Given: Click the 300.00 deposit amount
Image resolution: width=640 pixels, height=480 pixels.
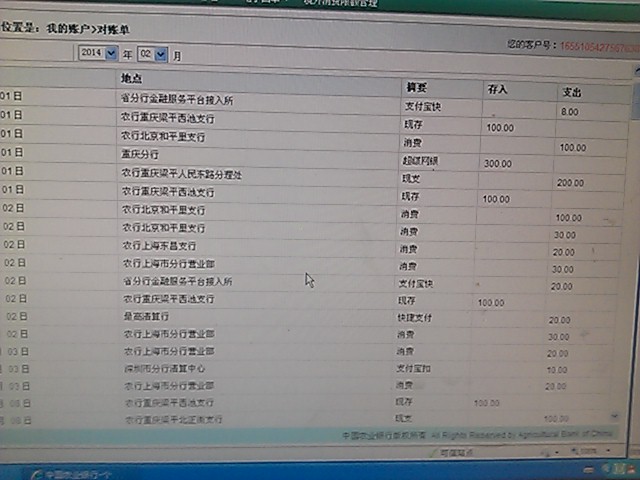Looking at the screenshot, I should click(498, 164).
